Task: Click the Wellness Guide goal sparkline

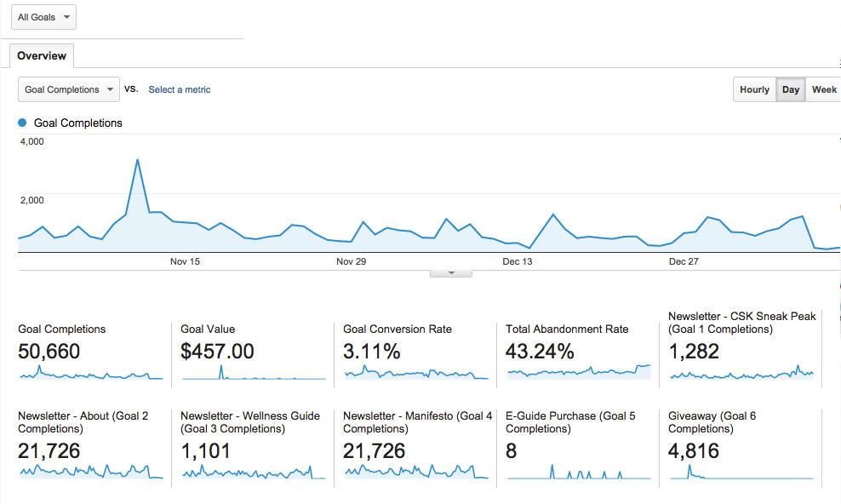Action: click(x=253, y=472)
